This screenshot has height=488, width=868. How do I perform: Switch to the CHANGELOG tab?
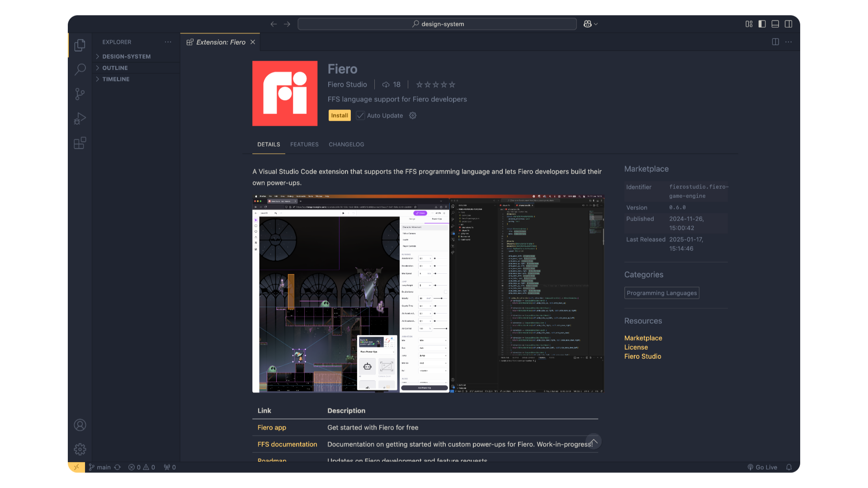[x=346, y=144]
